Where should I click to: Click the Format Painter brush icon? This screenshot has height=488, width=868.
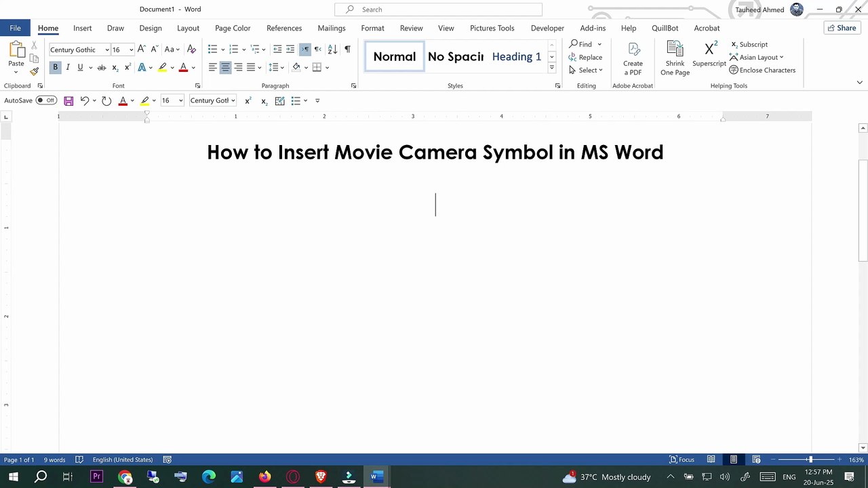click(34, 71)
